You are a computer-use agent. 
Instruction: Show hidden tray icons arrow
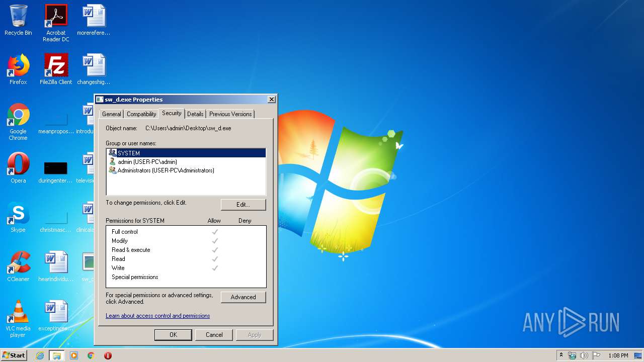pyautogui.click(x=561, y=355)
